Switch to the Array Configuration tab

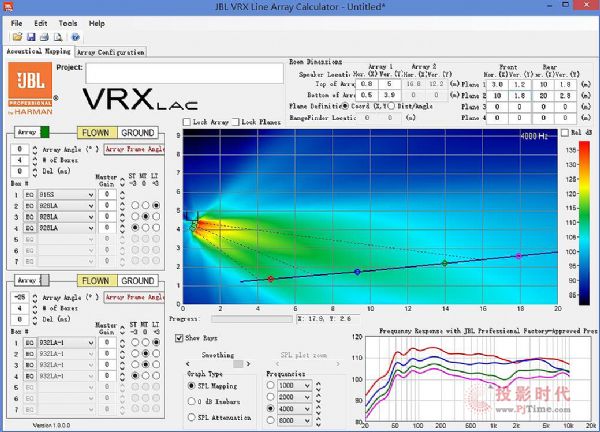(110, 51)
